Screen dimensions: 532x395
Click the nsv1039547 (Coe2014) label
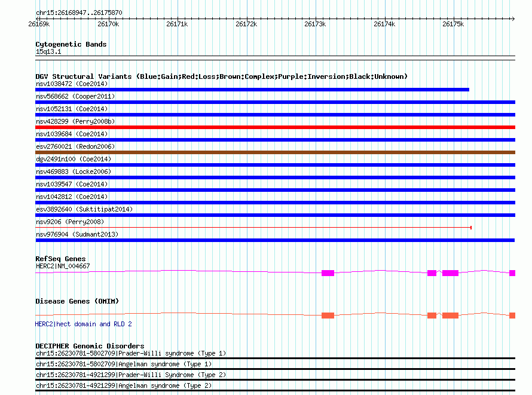[x=72, y=184]
